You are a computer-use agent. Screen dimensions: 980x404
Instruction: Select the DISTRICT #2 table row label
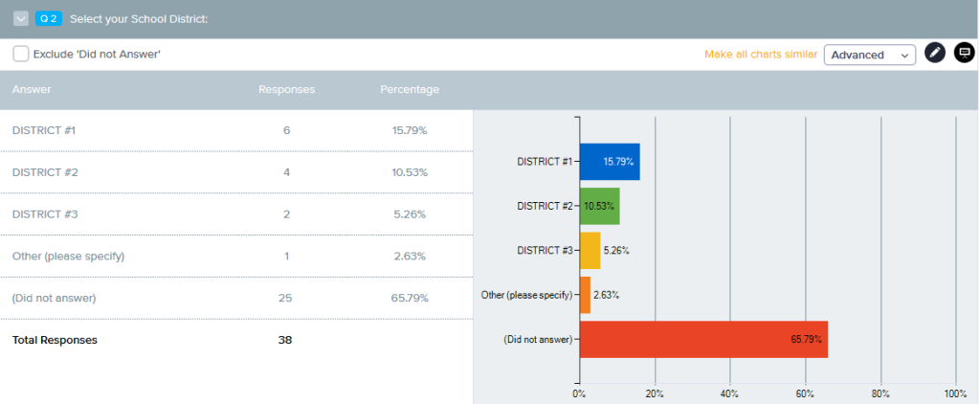tap(45, 172)
